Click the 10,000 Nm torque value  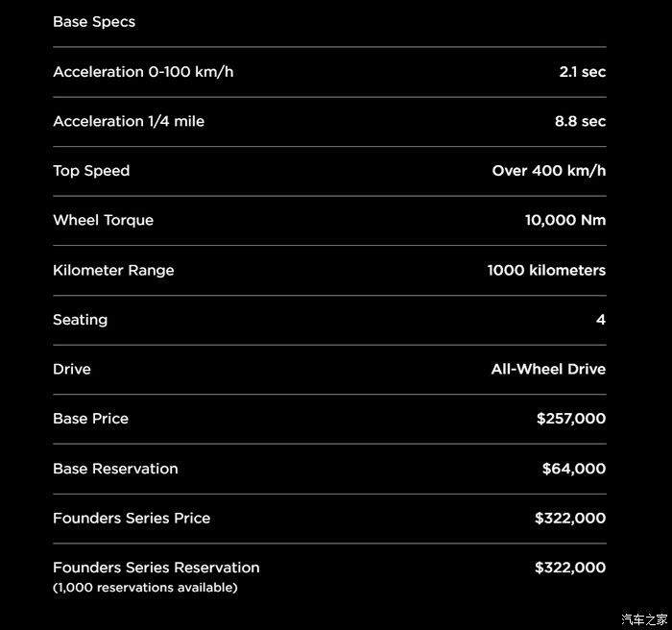pos(564,220)
